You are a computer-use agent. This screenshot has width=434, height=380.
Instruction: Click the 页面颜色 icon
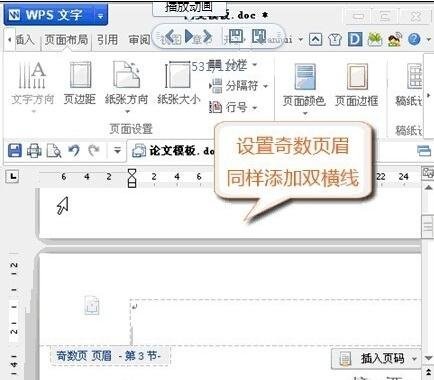pos(304,77)
